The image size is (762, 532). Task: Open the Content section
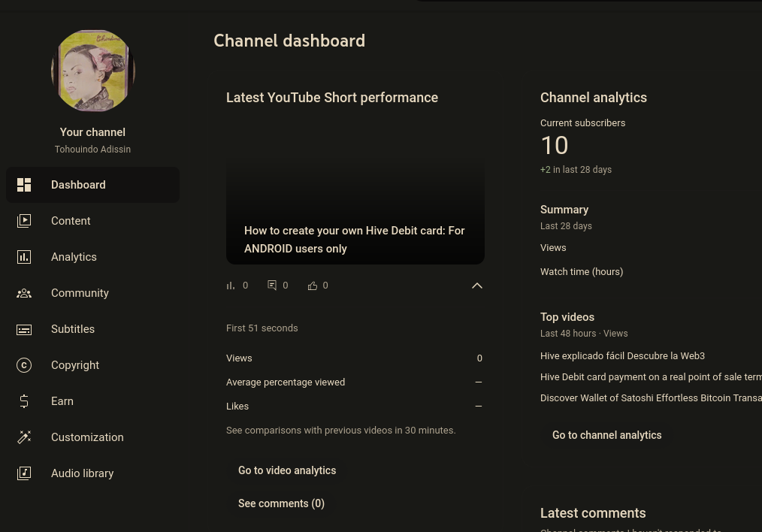[93, 221]
